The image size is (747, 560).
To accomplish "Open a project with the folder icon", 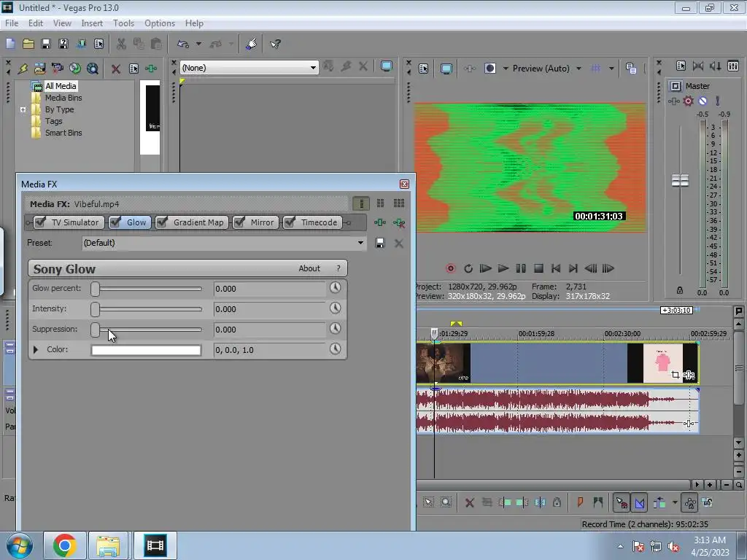I will pyautogui.click(x=28, y=44).
